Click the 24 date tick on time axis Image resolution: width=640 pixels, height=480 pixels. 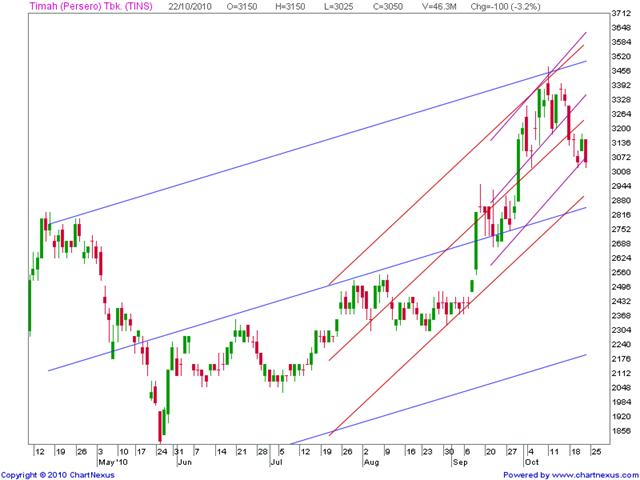click(162, 452)
